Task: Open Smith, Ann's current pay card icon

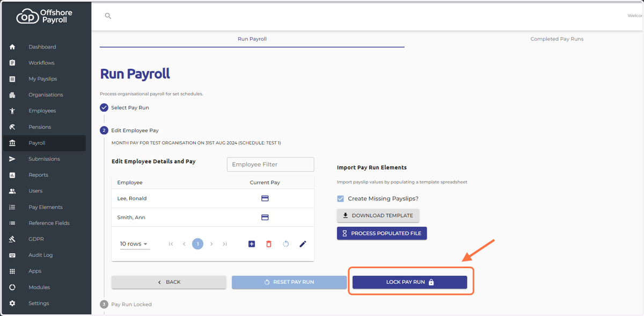Action: 265,218
